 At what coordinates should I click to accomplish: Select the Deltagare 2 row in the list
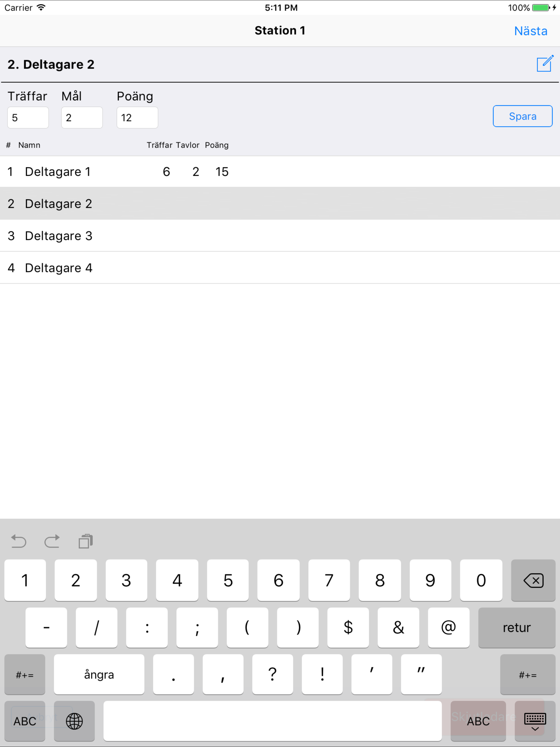tap(280, 204)
